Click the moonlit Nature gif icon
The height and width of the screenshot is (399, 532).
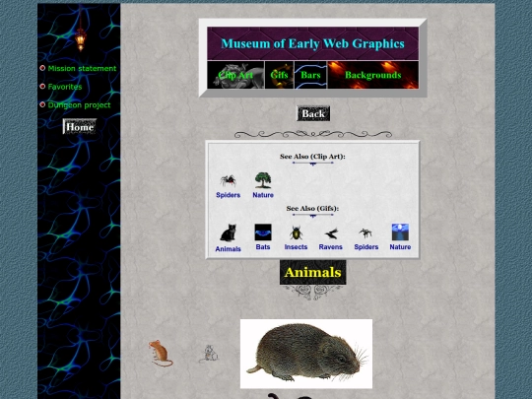tap(400, 233)
